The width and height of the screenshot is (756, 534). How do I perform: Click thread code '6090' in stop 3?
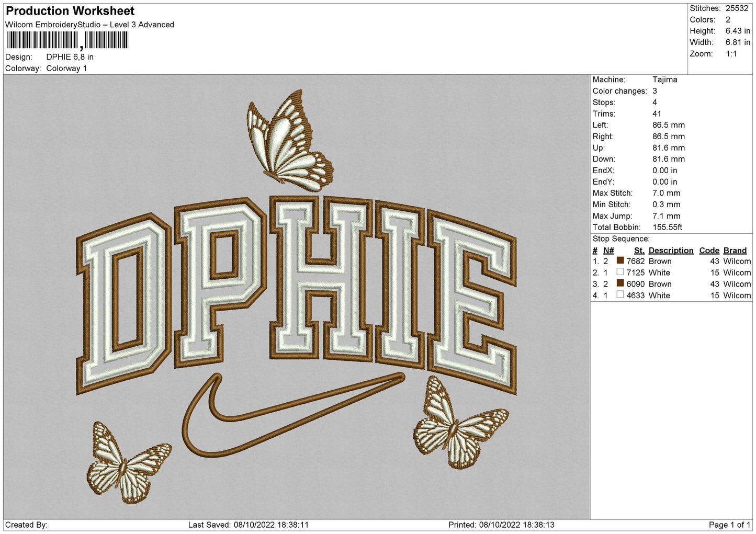pyautogui.click(x=635, y=284)
